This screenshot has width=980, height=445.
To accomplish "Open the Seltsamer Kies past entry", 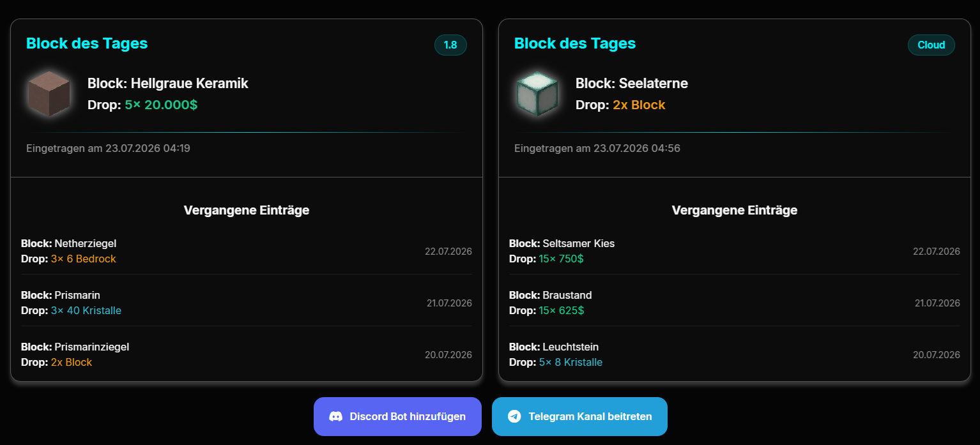I will tap(735, 251).
